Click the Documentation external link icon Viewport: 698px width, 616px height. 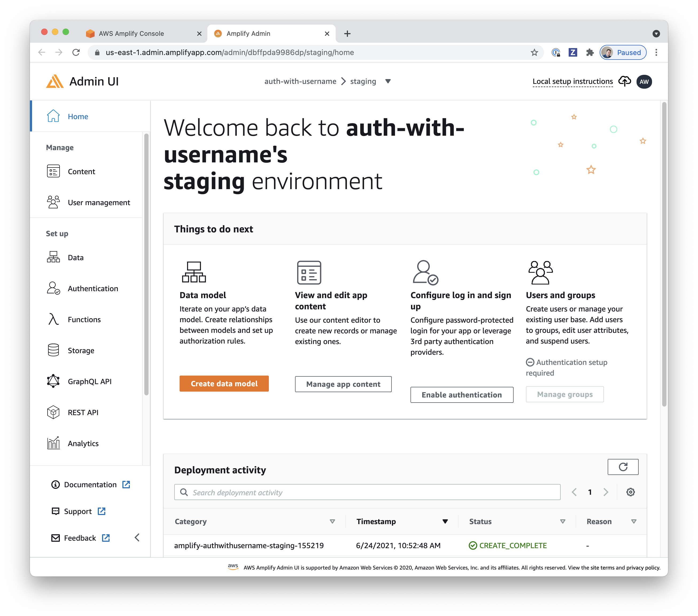pos(126,484)
